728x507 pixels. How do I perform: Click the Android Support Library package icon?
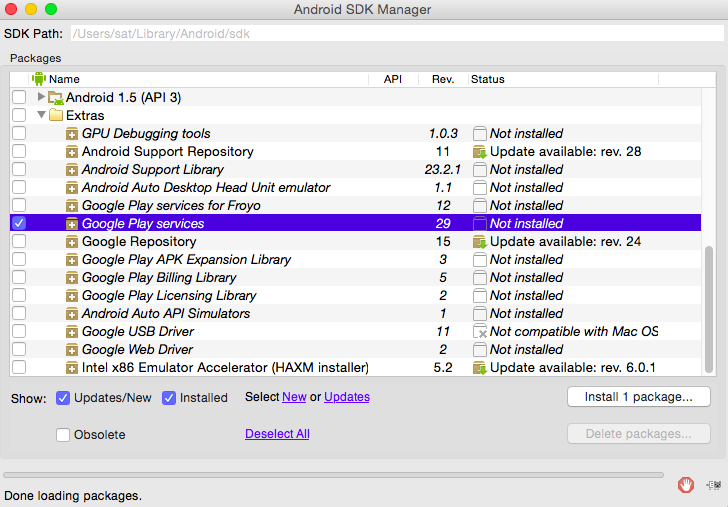[x=72, y=170]
